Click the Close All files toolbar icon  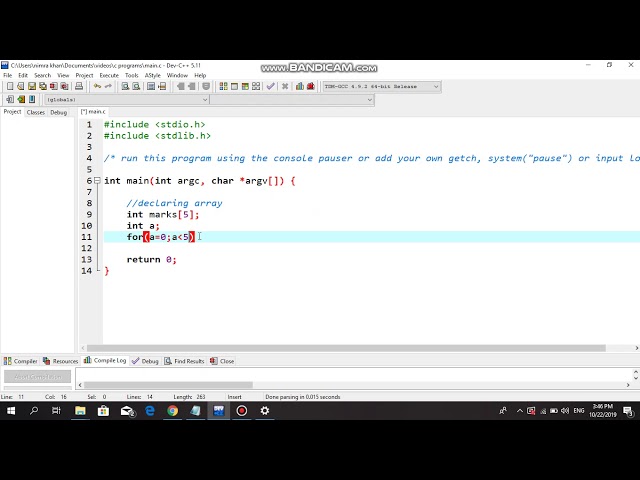(x=64, y=86)
